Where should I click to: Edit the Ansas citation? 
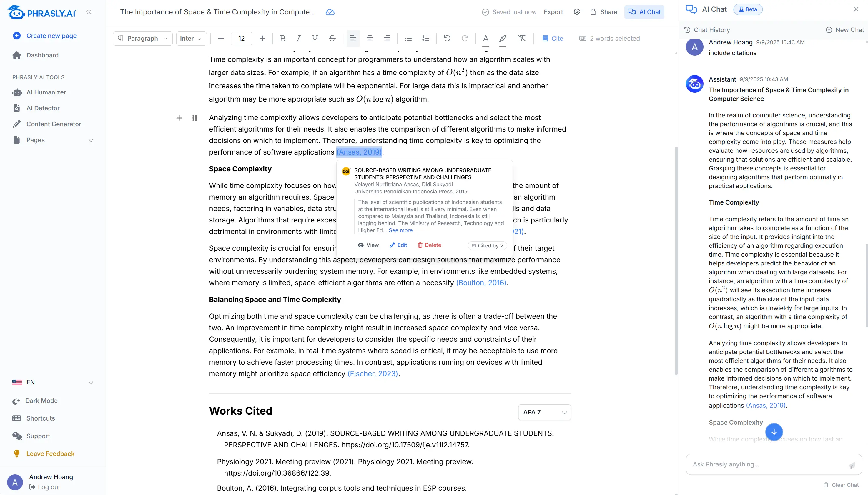[398, 245]
